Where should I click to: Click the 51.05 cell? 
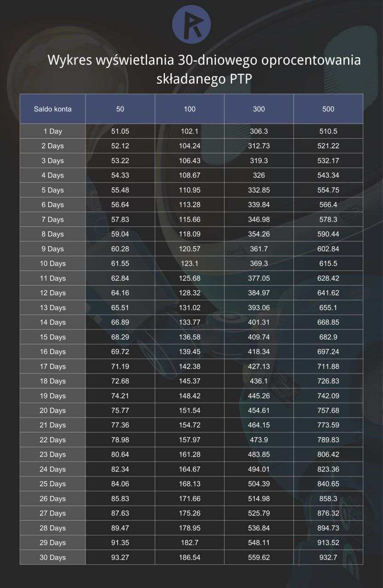(120, 131)
